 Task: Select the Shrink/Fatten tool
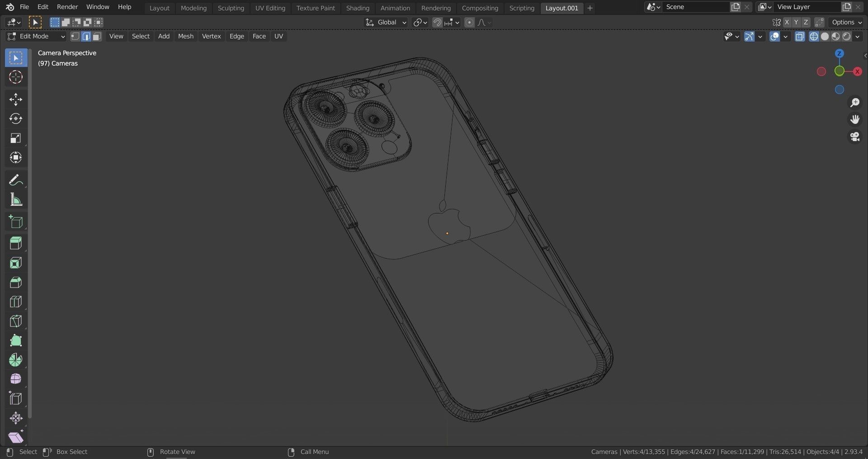tap(16, 418)
